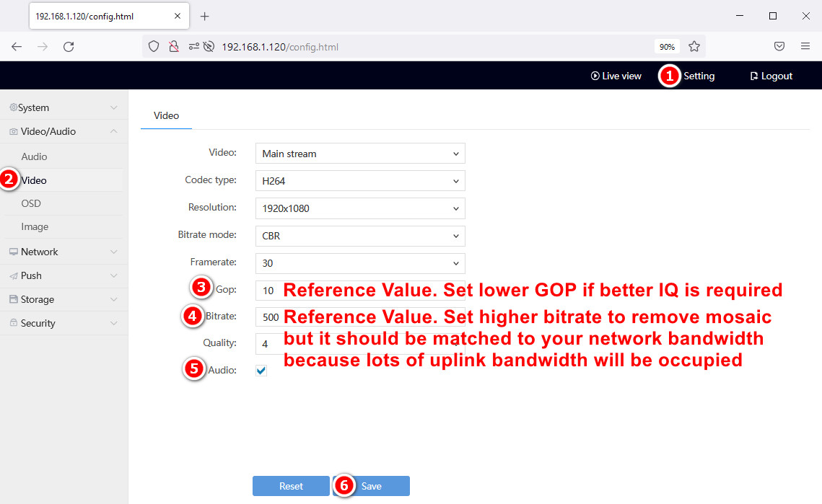Open the Firefox hamburger application menu

805,46
